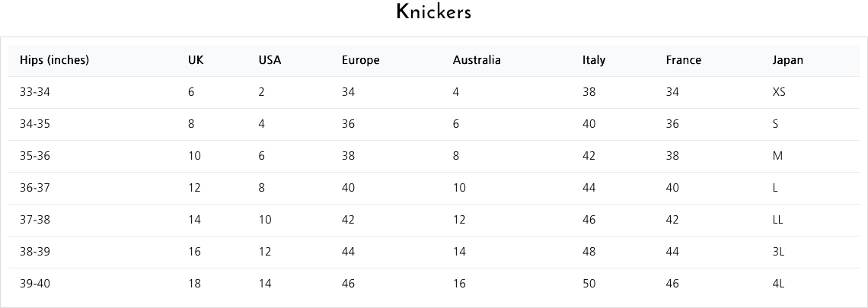Click the 37-38 hips measurement cell

[x=35, y=220]
